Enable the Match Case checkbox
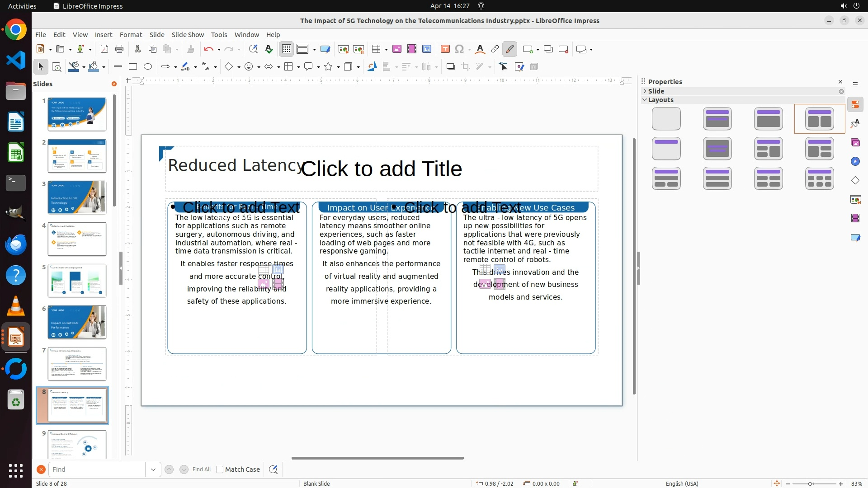The image size is (868, 488). click(x=220, y=469)
